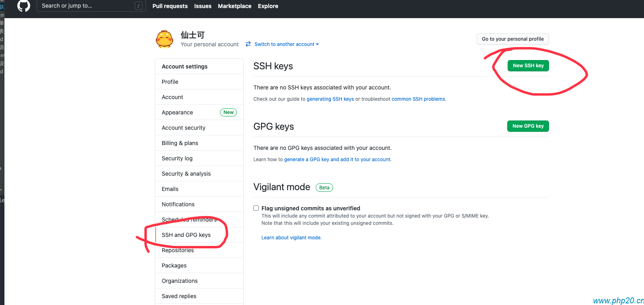Click the New badge on Appearance
644x305 pixels.
point(228,112)
